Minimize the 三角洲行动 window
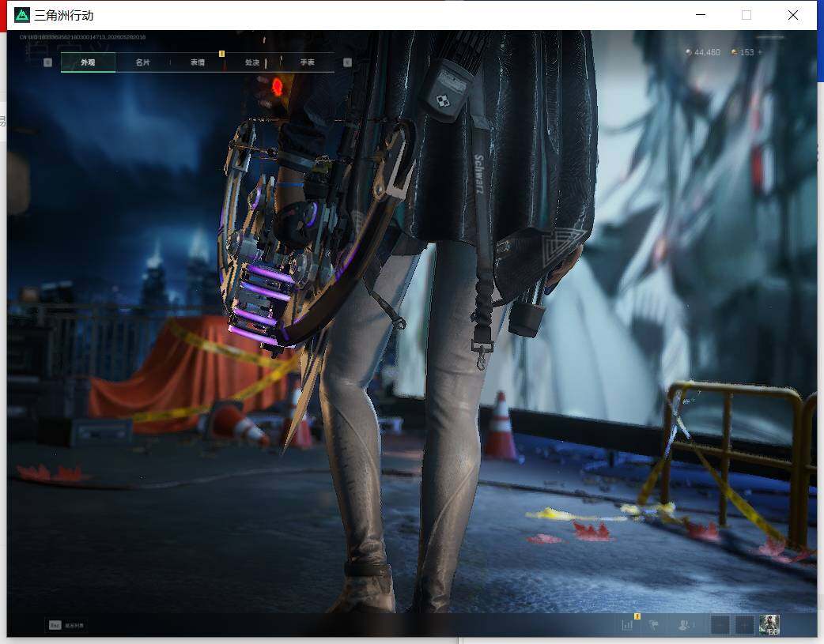 point(701,15)
